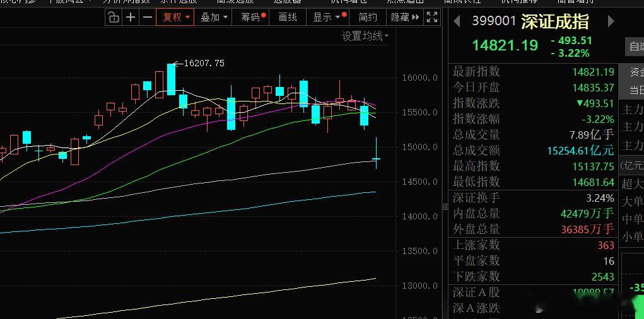Click the 下跌家数 count 2543
This screenshot has width=644, height=319.
603,277
